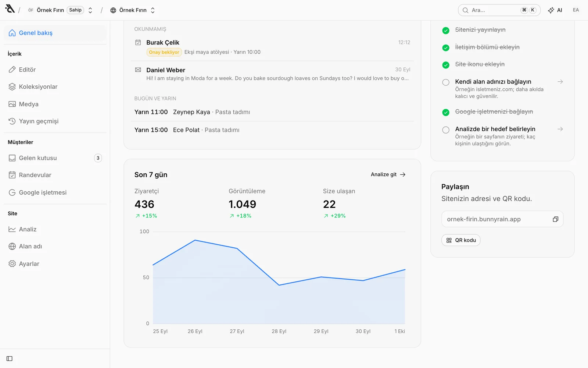The height and width of the screenshot is (368, 588).
Task: Open the Daniel Weber message row
Action: (x=272, y=74)
